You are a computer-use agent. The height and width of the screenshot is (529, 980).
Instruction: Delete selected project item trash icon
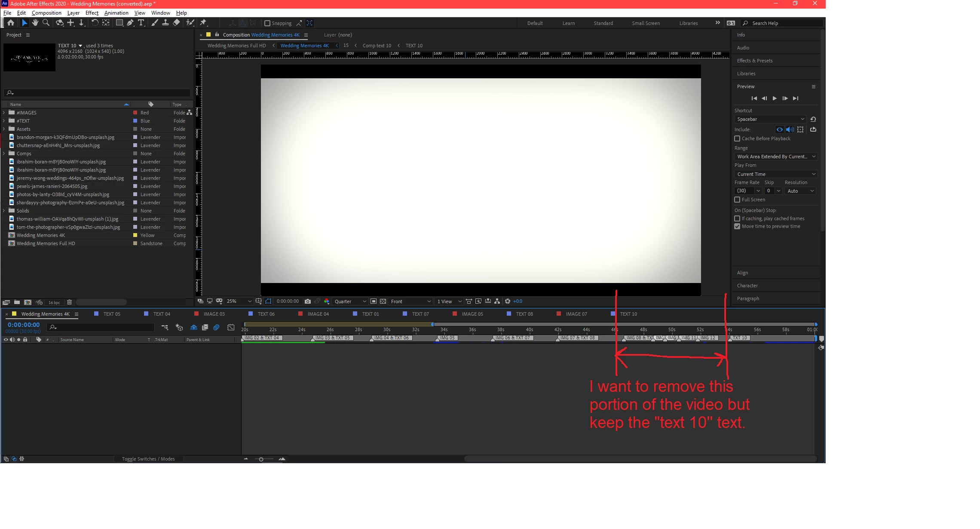coord(70,302)
